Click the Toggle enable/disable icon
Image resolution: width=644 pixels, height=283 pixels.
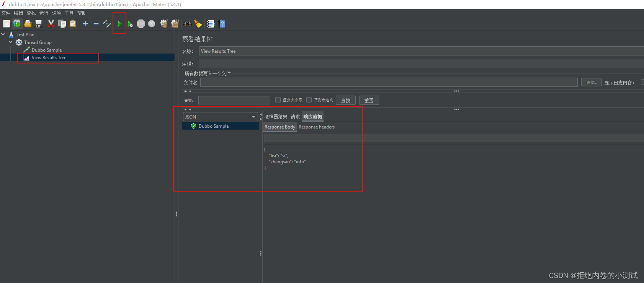pyautogui.click(x=107, y=24)
